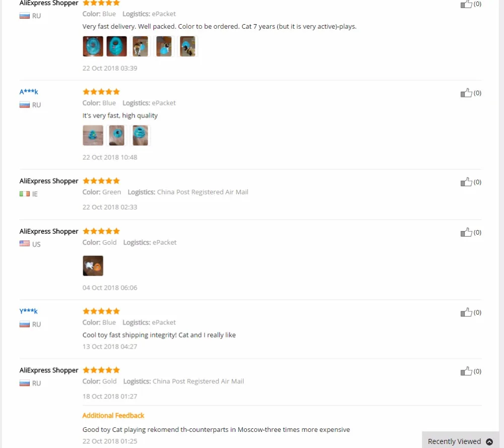Give thumbs-up to the US shopper's review
Screen dimensions: 504x448
coord(466,233)
